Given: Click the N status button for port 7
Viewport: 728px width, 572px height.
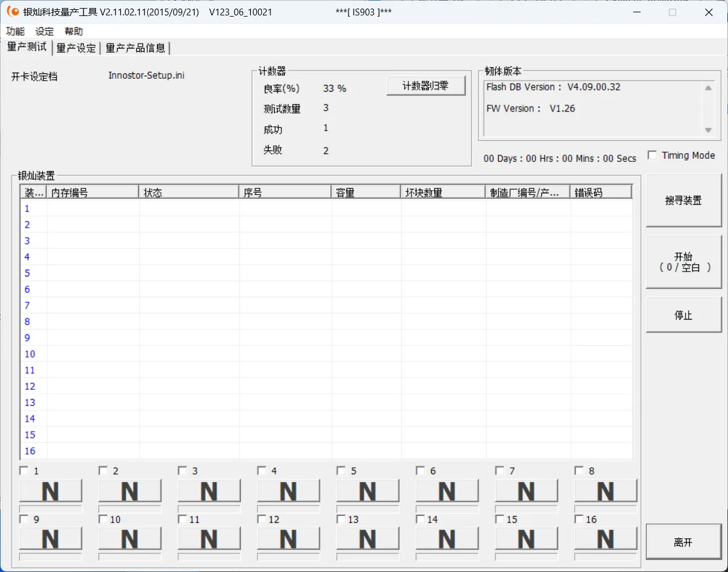Looking at the screenshot, I should point(527,491).
